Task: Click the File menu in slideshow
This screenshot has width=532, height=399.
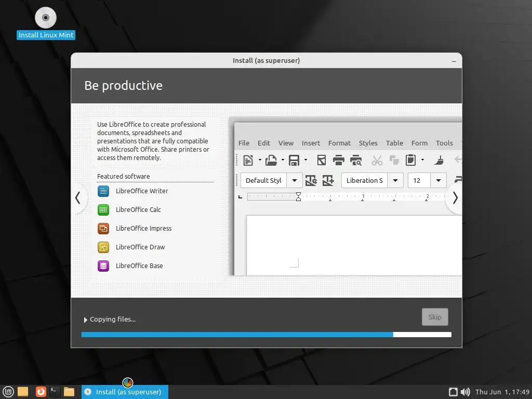Action: (244, 143)
